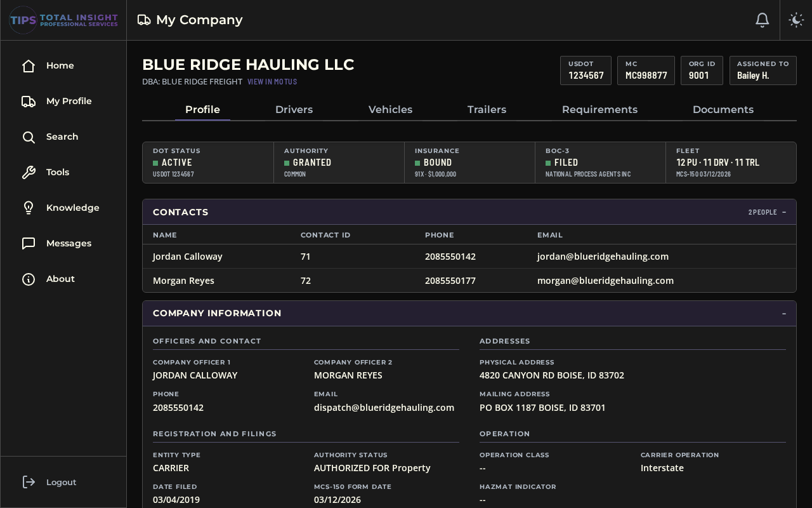The height and width of the screenshot is (508, 812).
Task: Click dispatch@blueridgehauling.com email value
Action: pos(384,408)
